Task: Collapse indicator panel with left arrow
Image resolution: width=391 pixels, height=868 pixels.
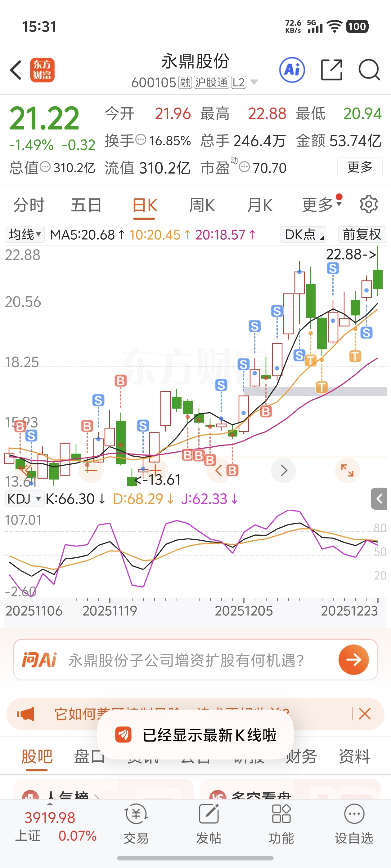Action: 379,499
